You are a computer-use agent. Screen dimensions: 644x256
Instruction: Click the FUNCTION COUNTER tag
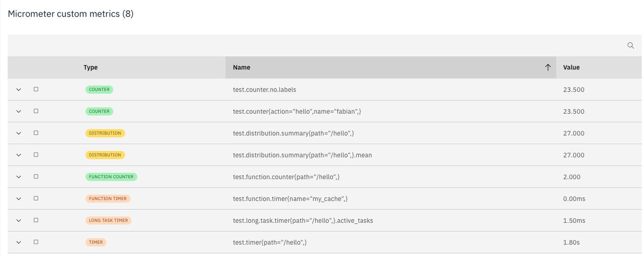click(111, 177)
